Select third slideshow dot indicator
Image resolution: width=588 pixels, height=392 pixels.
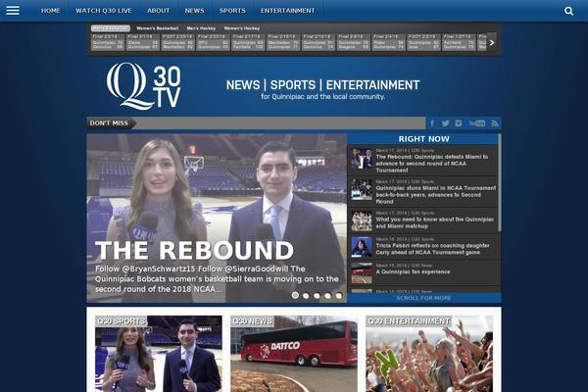(x=317, y=296)
